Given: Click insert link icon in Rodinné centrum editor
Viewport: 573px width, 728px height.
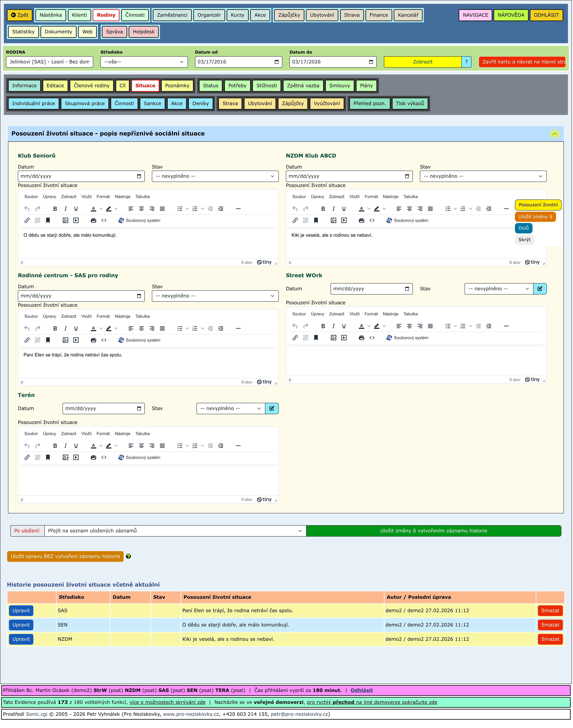Looking at the screenshot, I should [27, 340].
